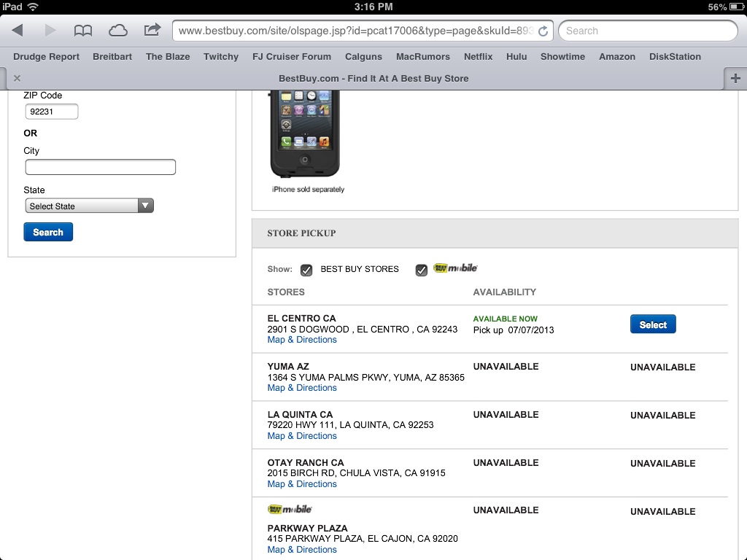
Task: Select the BestBuy.com Find It tab
Action: [373, 79]
